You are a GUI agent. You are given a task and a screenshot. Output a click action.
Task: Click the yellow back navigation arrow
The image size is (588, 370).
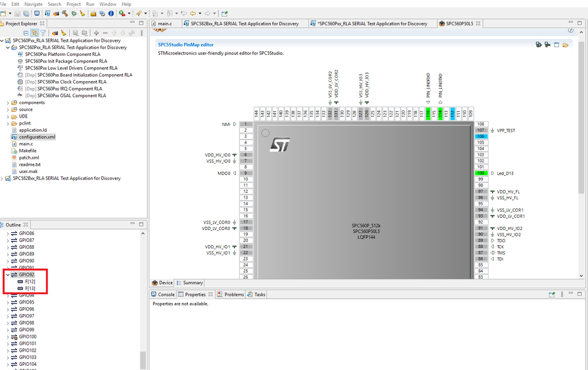192,14
